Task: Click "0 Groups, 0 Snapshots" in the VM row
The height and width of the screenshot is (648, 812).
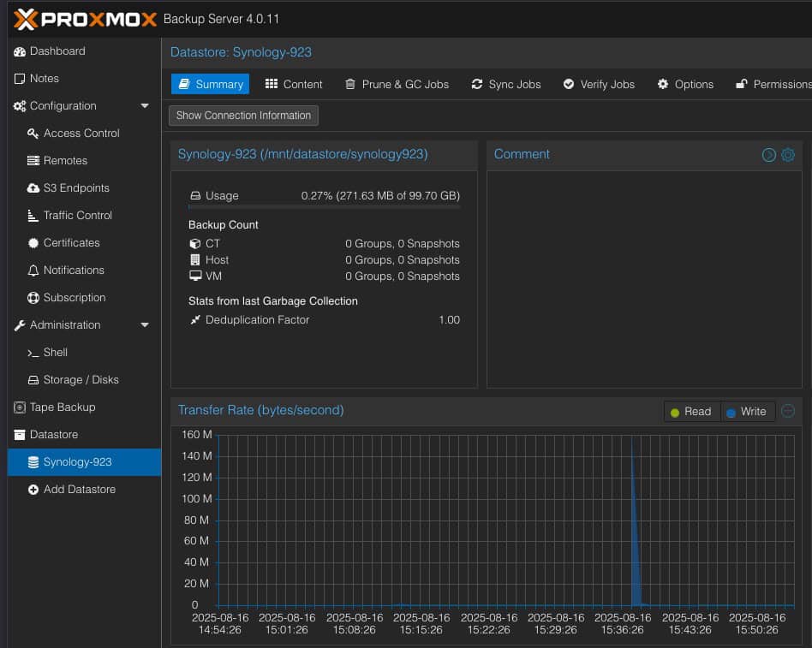Action: (403, 276)
